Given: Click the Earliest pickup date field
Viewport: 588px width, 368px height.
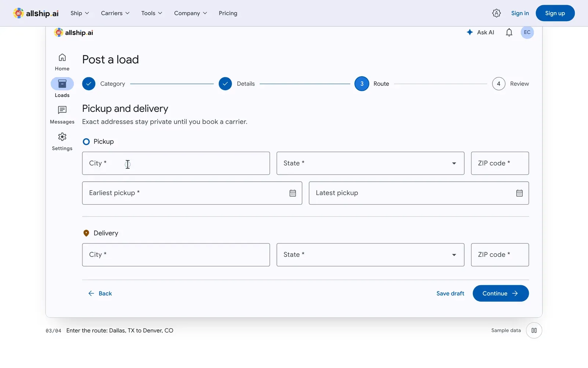Looking at the screenshot, I should tap(192, 193).
